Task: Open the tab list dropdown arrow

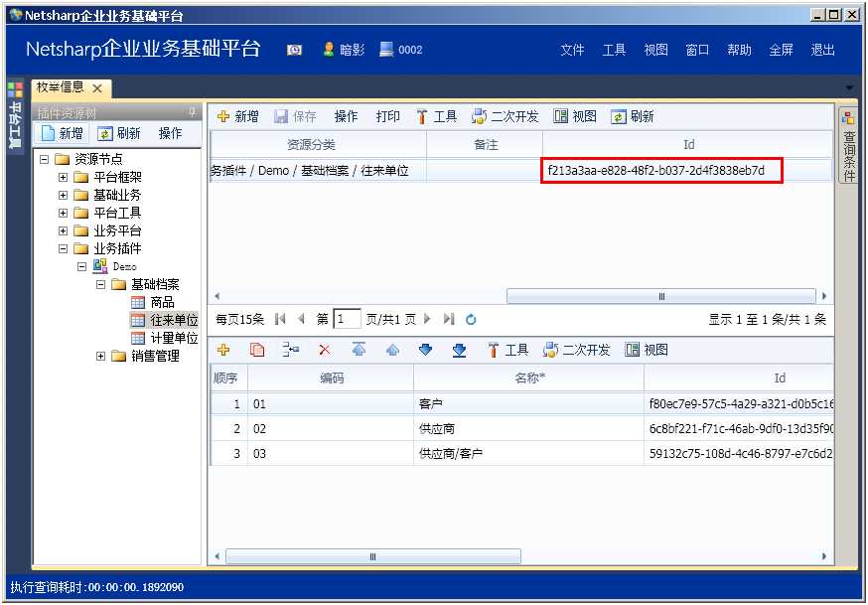Action: [849, 88]
